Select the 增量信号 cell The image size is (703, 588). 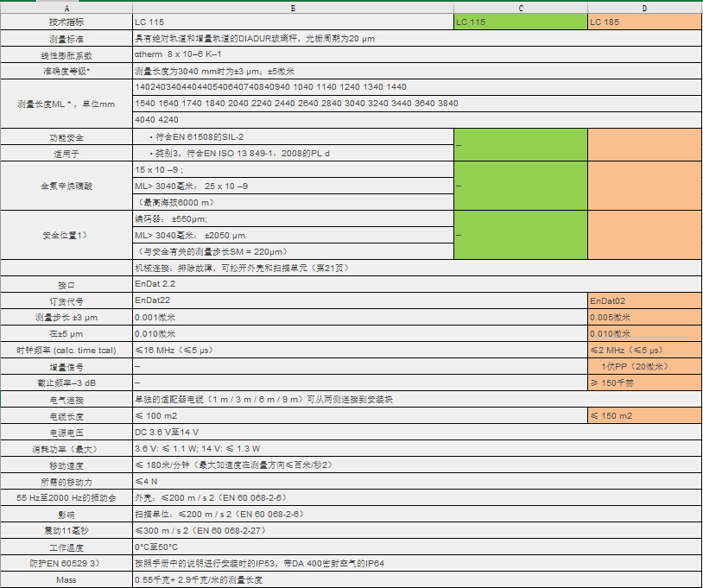(x=66, y=366)
